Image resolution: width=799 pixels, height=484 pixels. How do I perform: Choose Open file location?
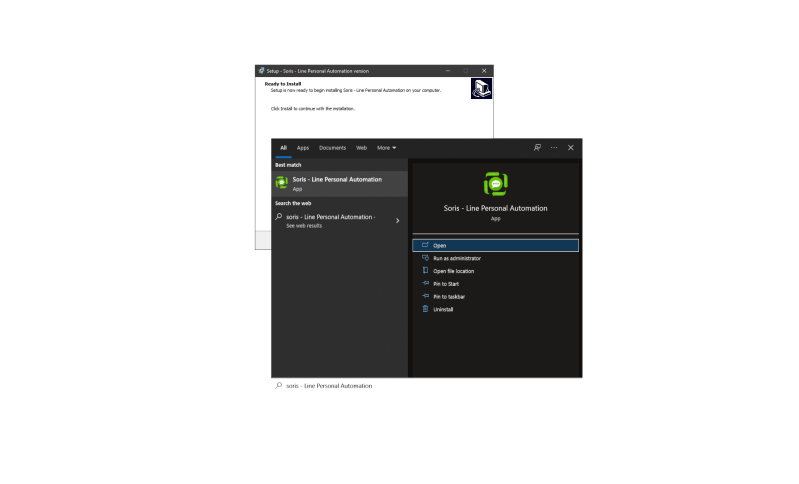(x=454, y=271)
